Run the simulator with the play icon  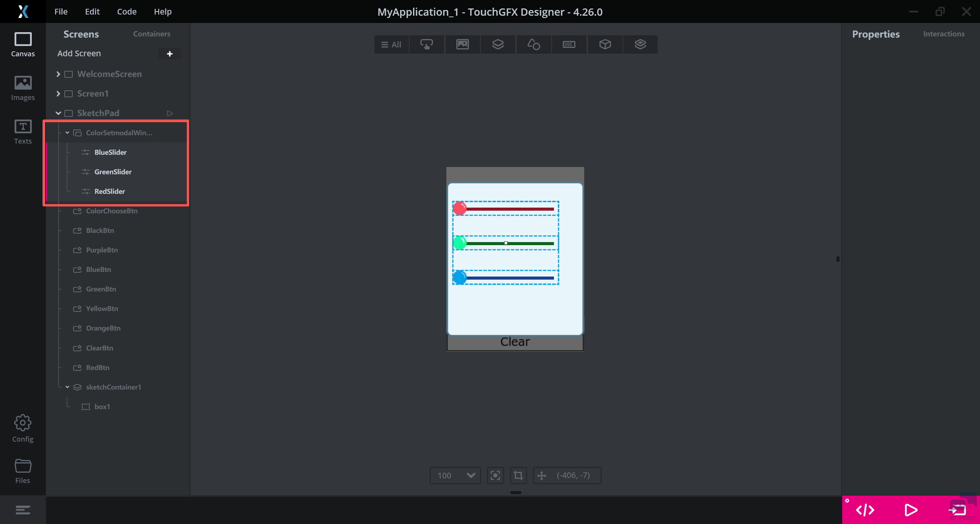(911, 510)
